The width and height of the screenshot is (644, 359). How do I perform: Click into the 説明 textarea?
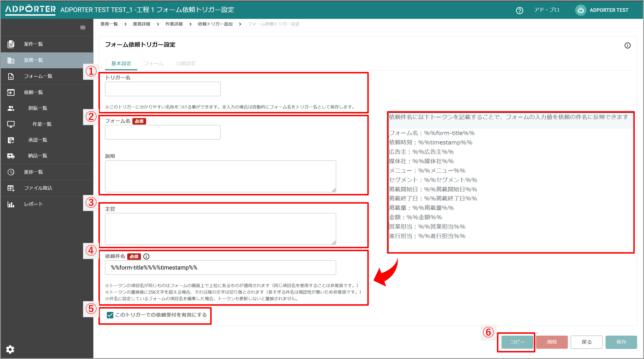pyautogui.click(x=220, y=176)
